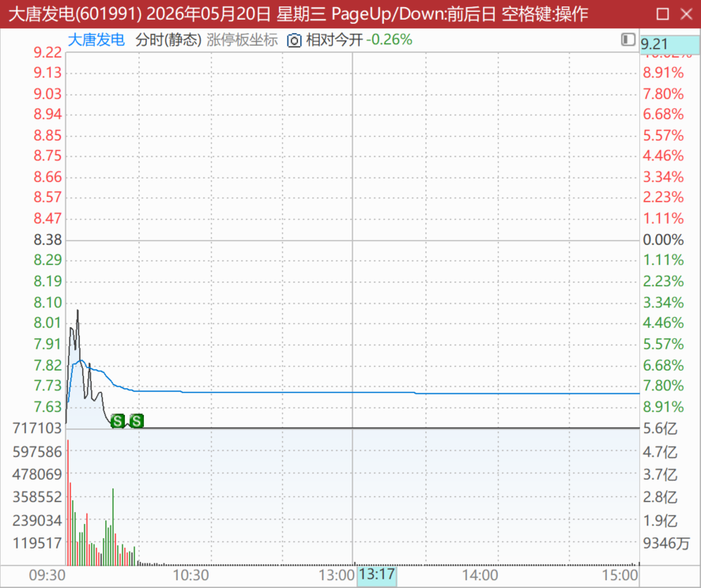Click the 0.00% baseline percentage label
Image resolution: width=701 pixels, height=588 pixels.
[663, 239]
